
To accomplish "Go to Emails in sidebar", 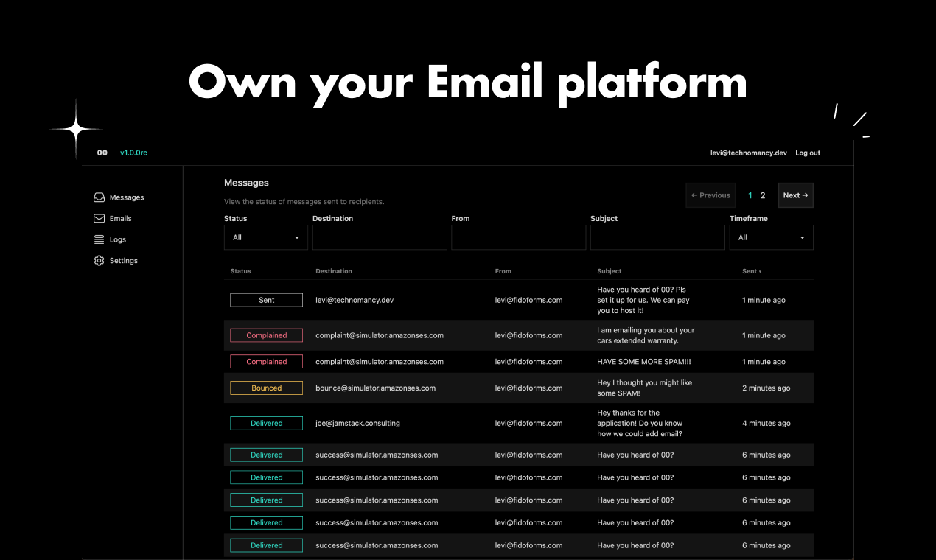I will tap(121, 219).
